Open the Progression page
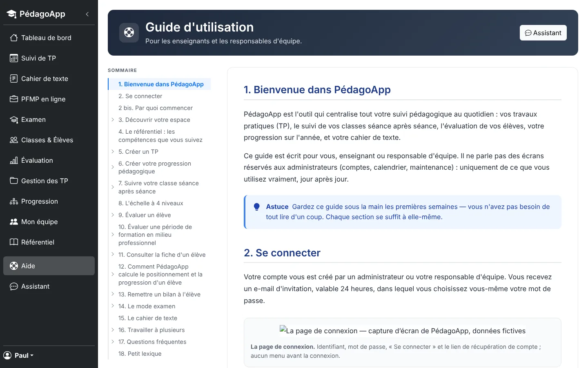The height and width of the screenshot is (368, 588). point(49,201)
